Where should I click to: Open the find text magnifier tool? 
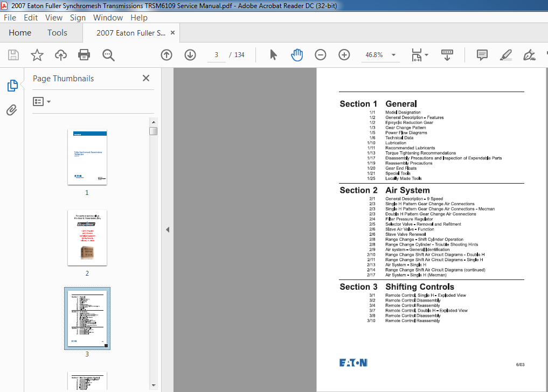[x=108, y=55]
